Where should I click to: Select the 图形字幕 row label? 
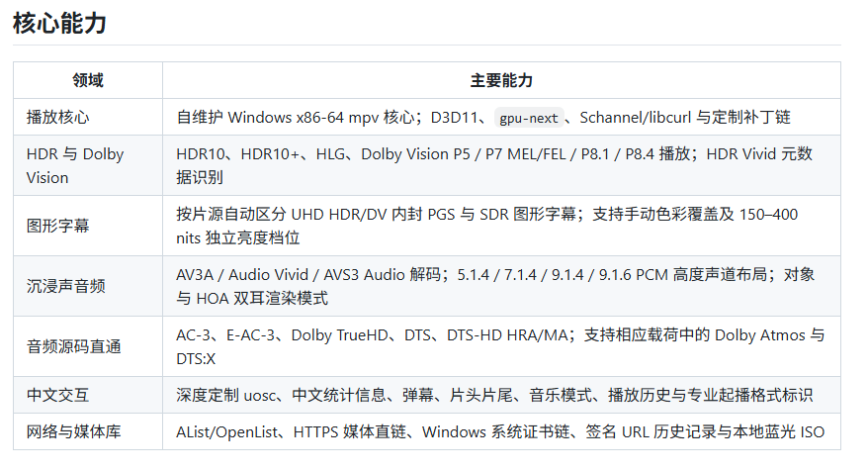[57, 226]
